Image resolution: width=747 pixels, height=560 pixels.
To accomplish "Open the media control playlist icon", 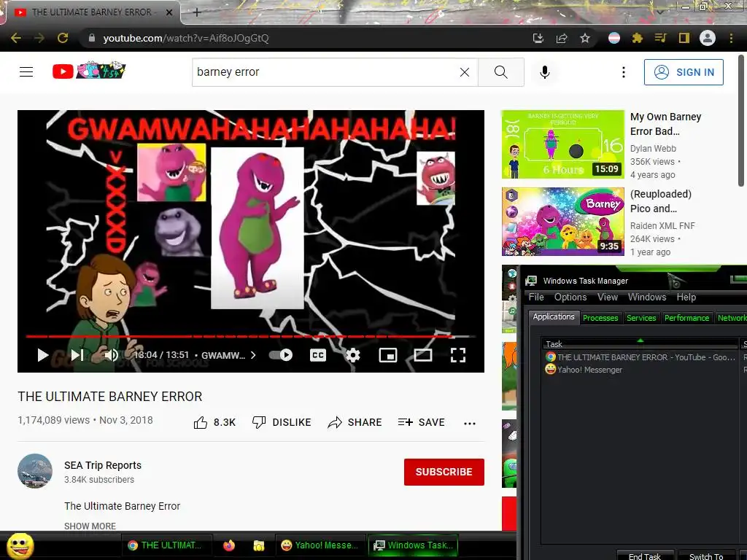I will point(660,38).
